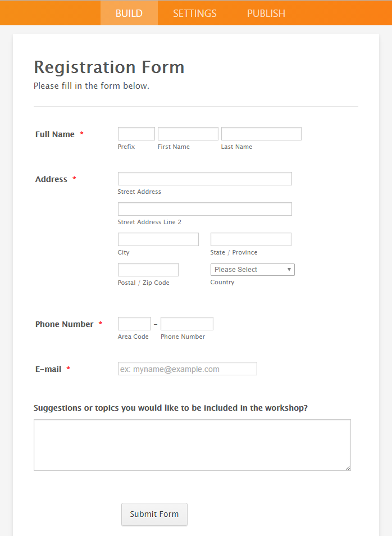
Task: Click the City input field
Action: point(158,239)
